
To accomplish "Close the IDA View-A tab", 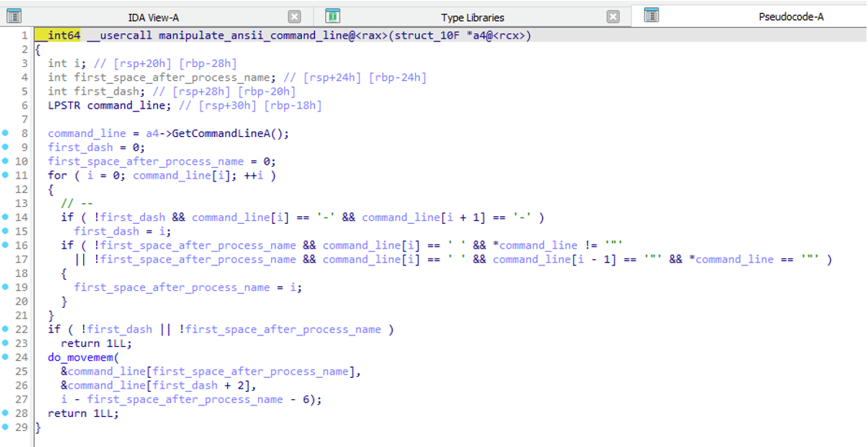I will [295, 17].
